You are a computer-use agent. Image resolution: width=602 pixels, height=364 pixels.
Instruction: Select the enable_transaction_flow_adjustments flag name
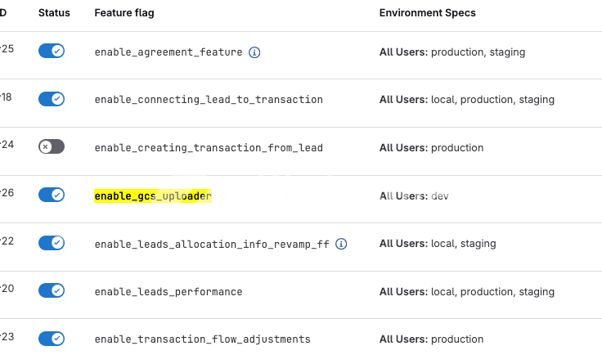pos(202,339)
